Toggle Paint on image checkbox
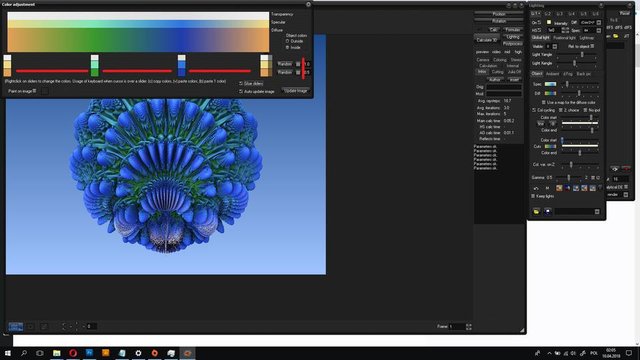The height and width of the screenshot is (360, 640). tap(34, 91)
